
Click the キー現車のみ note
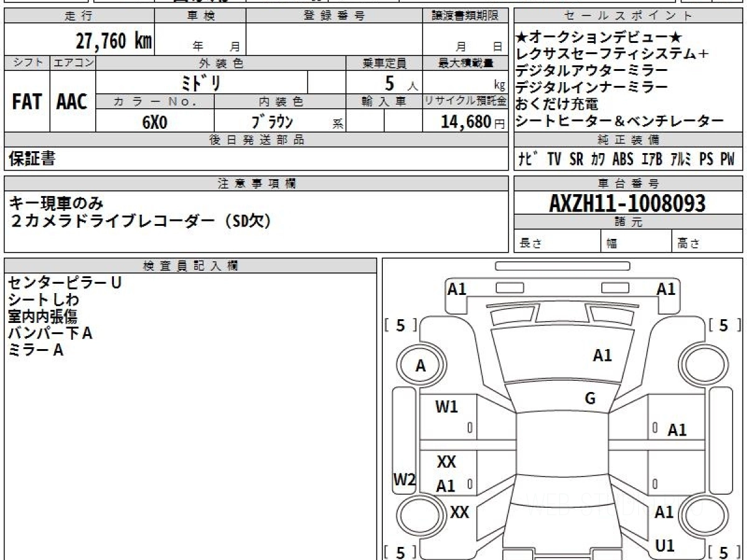pos(56,203)
